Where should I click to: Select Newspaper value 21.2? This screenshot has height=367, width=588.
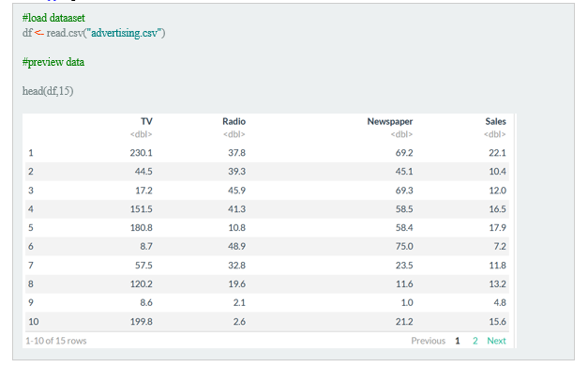[x=404, y=322]
